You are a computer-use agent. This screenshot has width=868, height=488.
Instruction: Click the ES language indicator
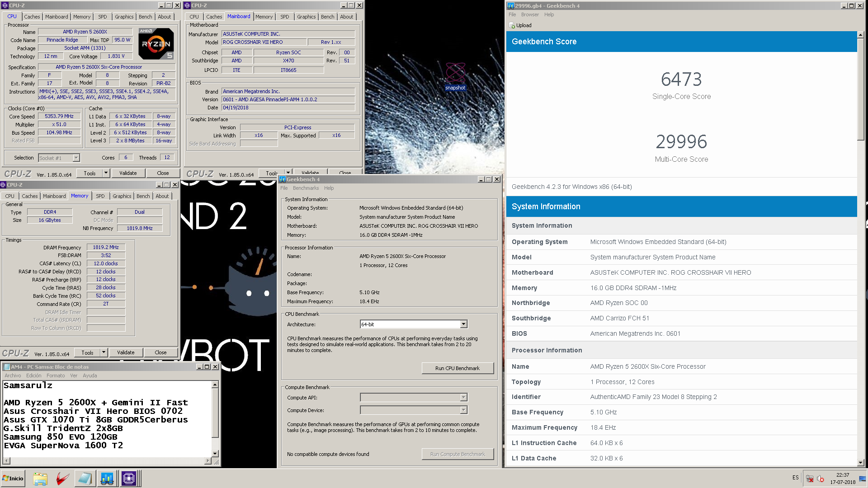coord(795,478)
